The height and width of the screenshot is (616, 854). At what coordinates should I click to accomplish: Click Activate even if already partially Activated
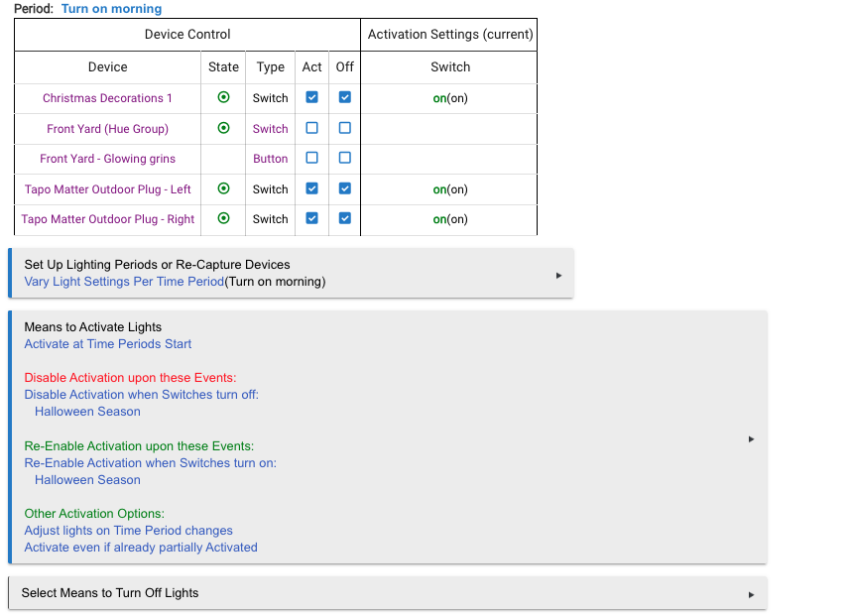coord(141,548)
